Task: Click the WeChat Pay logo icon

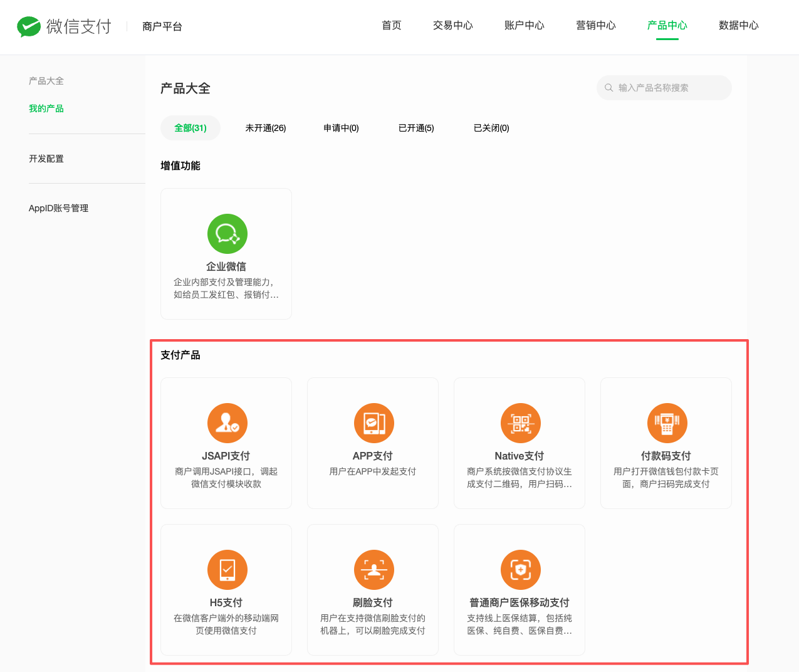Action: click(x=29, y=26)
